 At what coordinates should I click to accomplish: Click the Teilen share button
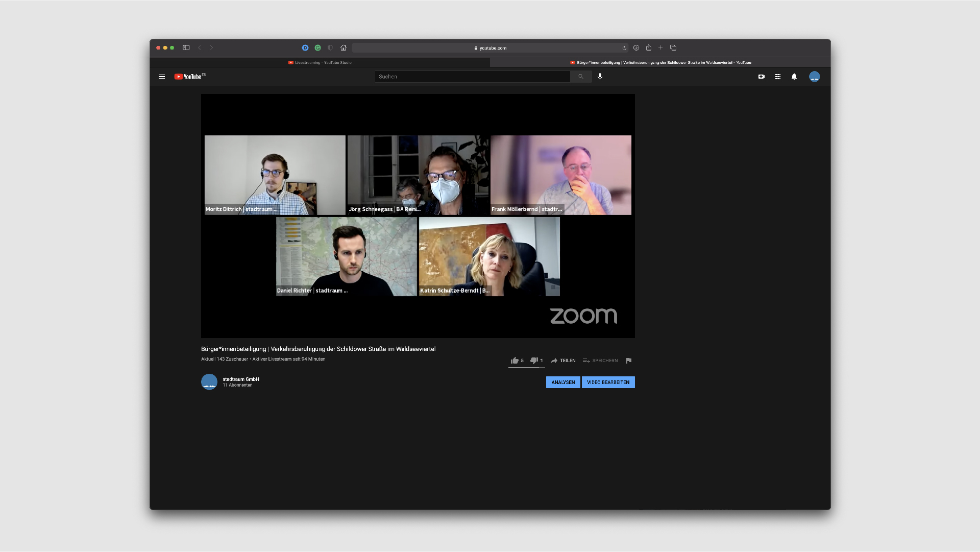tap(563, 361)
